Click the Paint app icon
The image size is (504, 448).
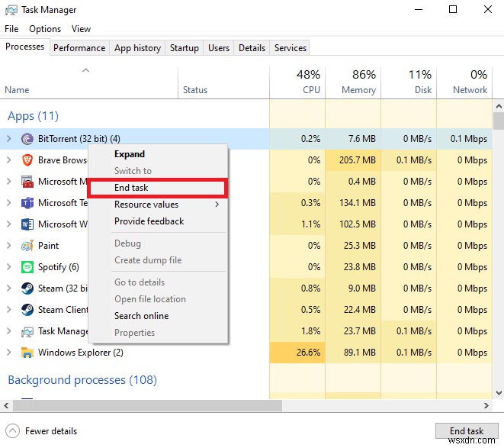click(27, 246)
